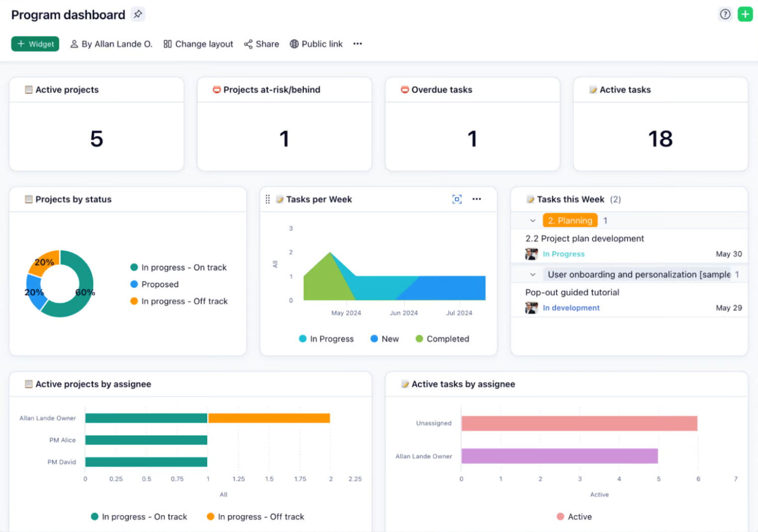Click the pin icon next to Program dashboard
This screenshot has width=758, height=532.
point(137,14)
